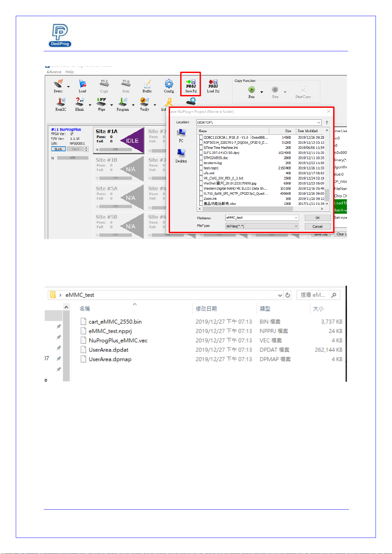
Task: Click the StartCopy icon
Action: click(x=303, y=89)
